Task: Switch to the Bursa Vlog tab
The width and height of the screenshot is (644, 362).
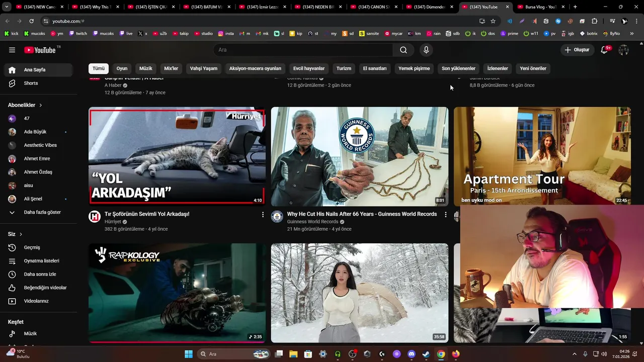Action: click(540, 7)
